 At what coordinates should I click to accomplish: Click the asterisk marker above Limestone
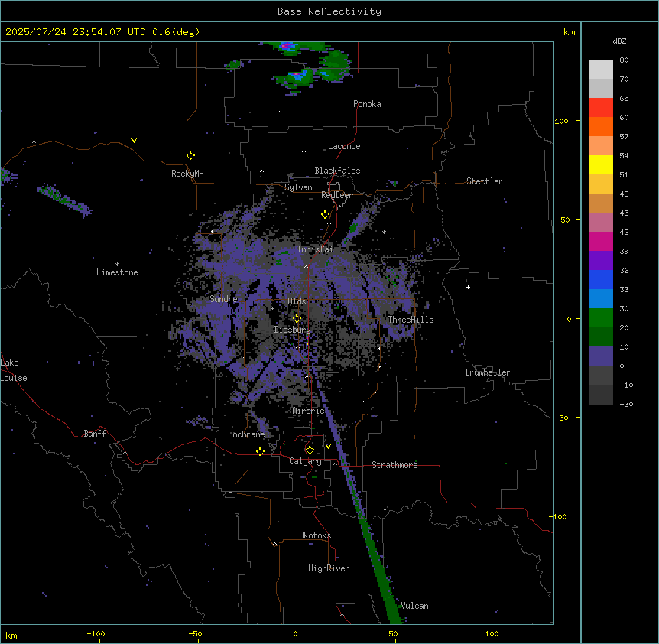tap(117, 265)
